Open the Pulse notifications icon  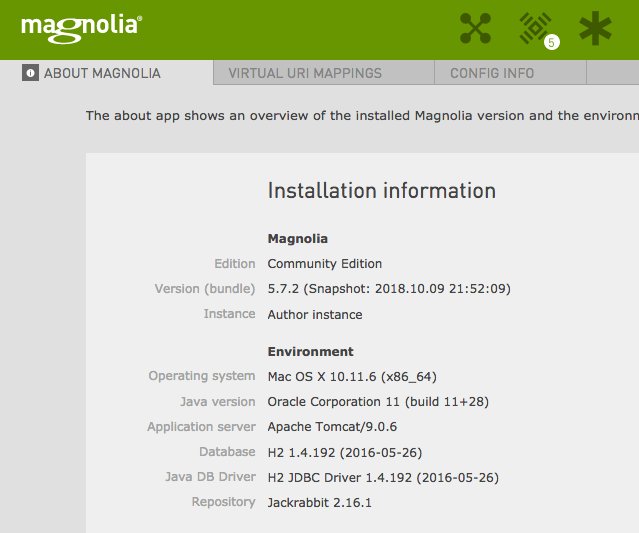tap(535, 28)
